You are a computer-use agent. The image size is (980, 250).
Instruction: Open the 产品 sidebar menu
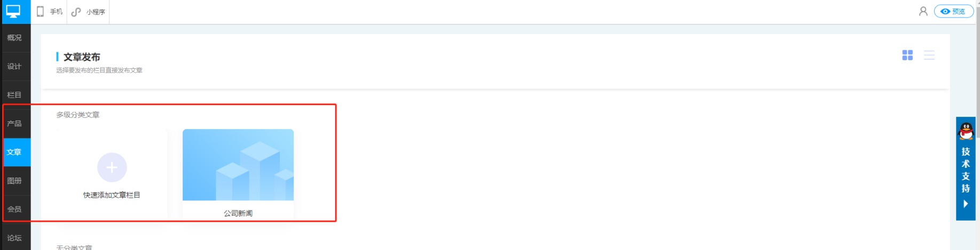coord(14,124)
